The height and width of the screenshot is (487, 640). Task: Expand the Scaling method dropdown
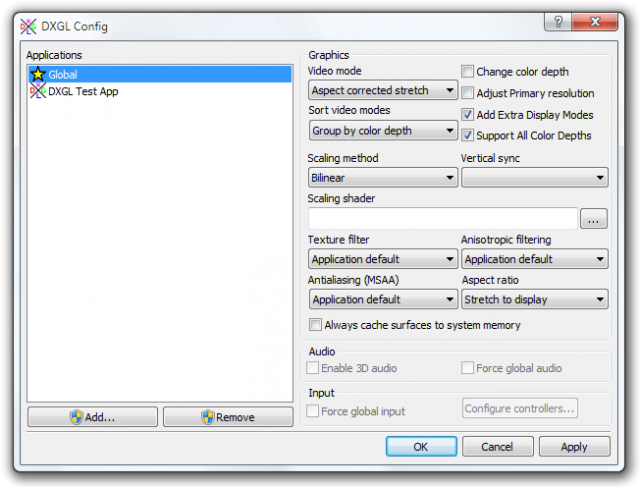(383, 178)
